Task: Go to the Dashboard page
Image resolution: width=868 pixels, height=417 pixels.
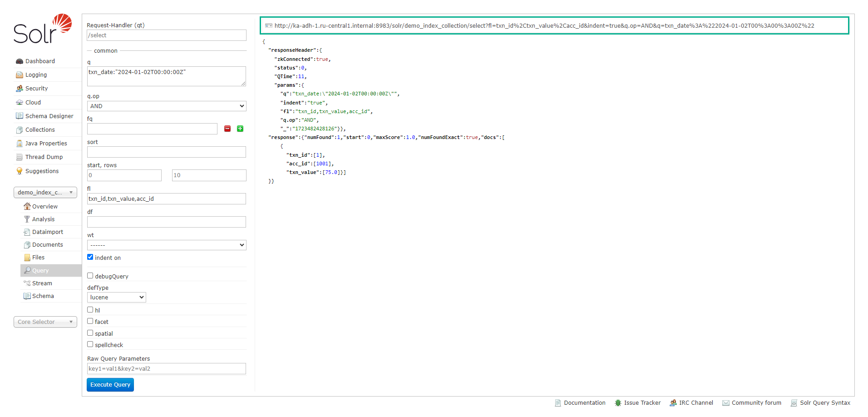Action: [x=40, y=61]
